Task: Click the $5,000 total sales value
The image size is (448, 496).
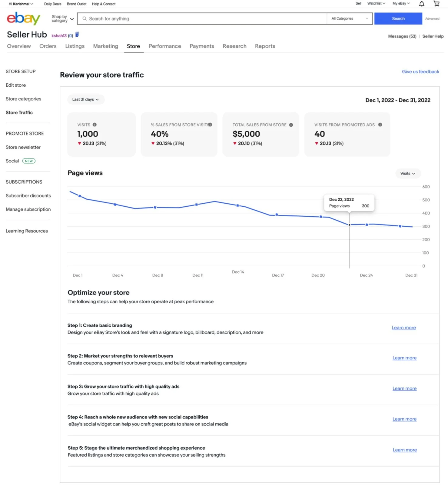Action: pyautogui.click(x=246, y=134)
